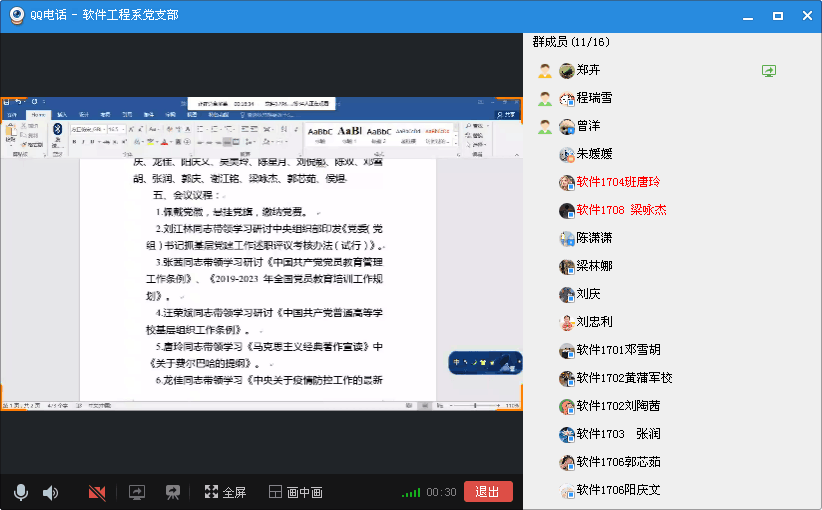Screen dimensions: 822x510
Task: Leave the call with red 退出 button
Action: point(488,491)
